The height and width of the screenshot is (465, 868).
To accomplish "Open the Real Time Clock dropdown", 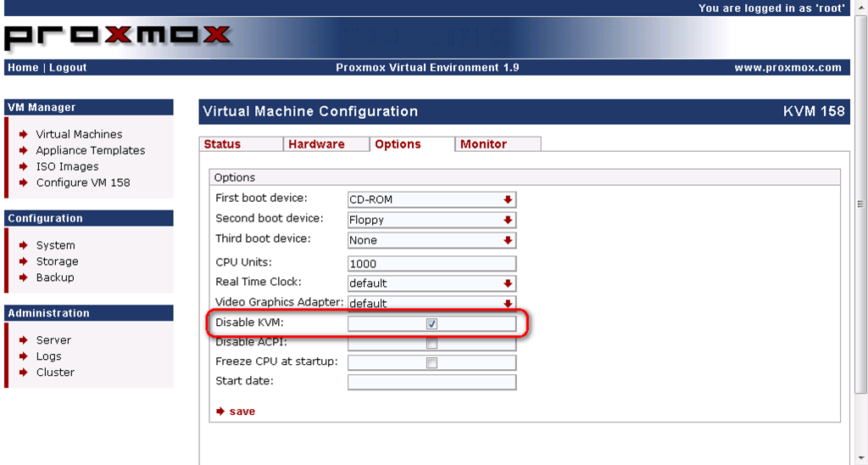I will 431,283.
